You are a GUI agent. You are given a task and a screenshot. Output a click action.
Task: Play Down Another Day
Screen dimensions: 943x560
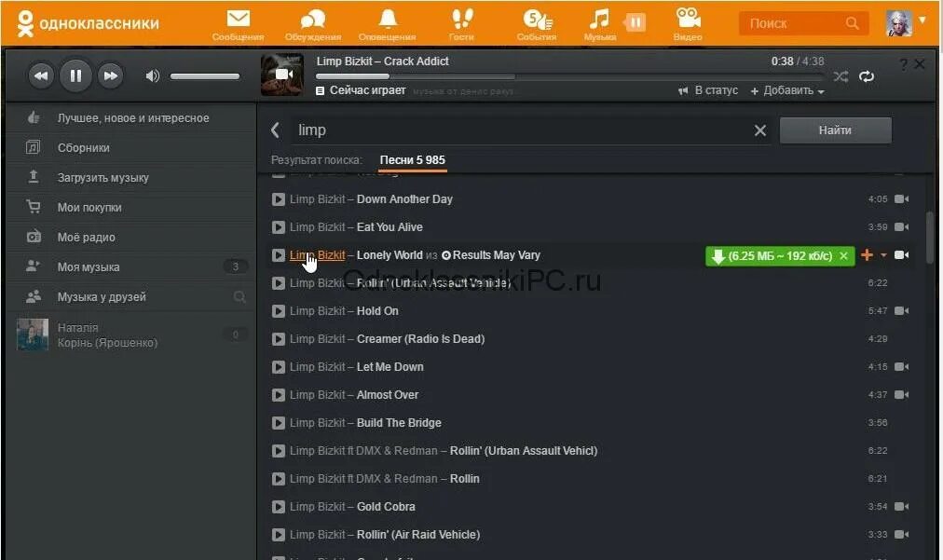(278, 199)
